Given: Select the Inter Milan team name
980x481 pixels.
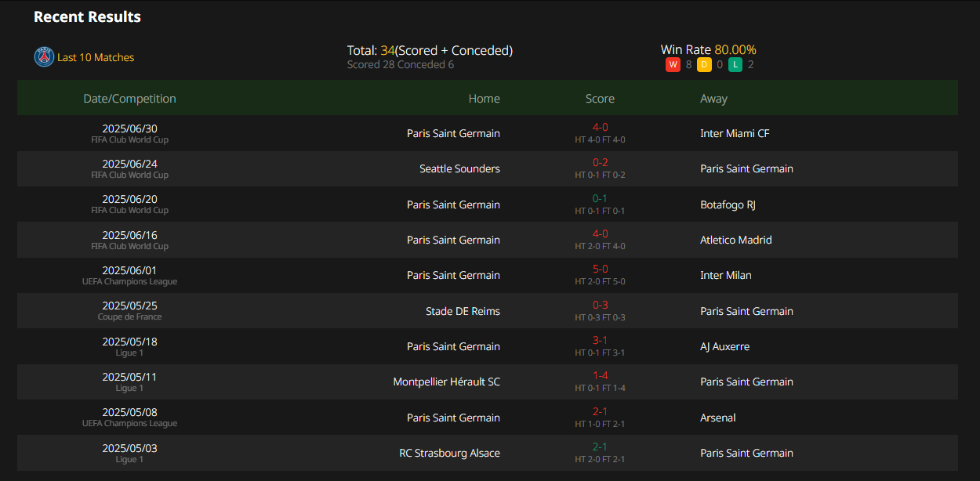Looking at the screenshot, I should [725, 275].
